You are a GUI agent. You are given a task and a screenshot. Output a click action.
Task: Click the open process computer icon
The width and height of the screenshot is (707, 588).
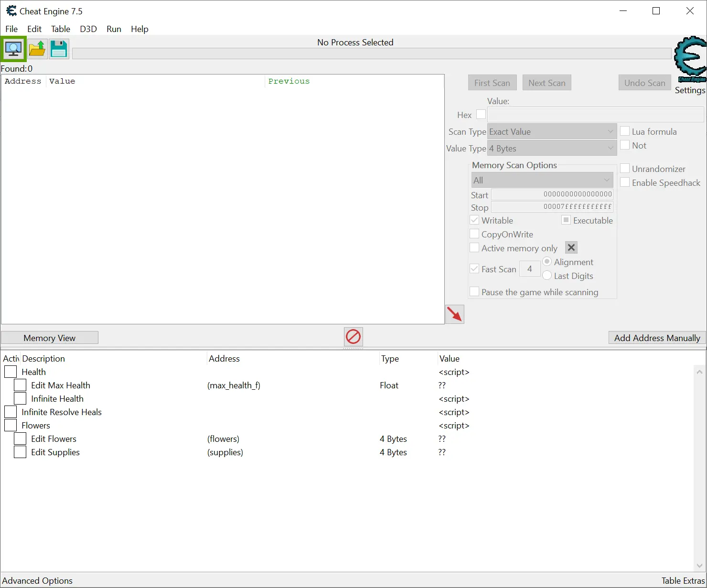13,49
